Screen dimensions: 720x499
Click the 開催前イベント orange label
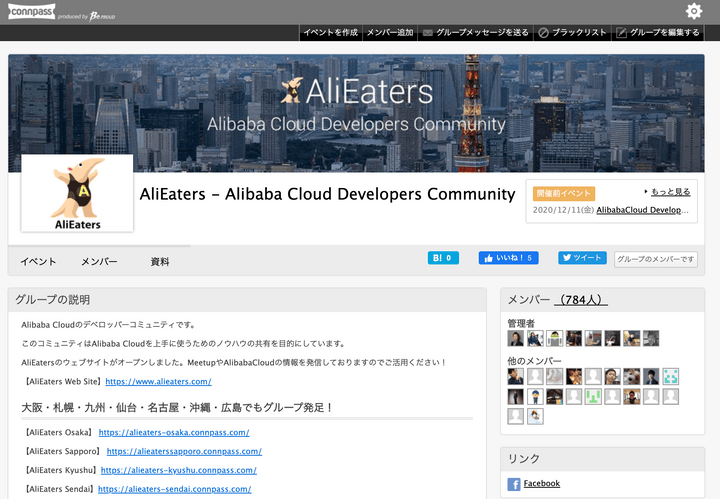click(x=564, y=194)
